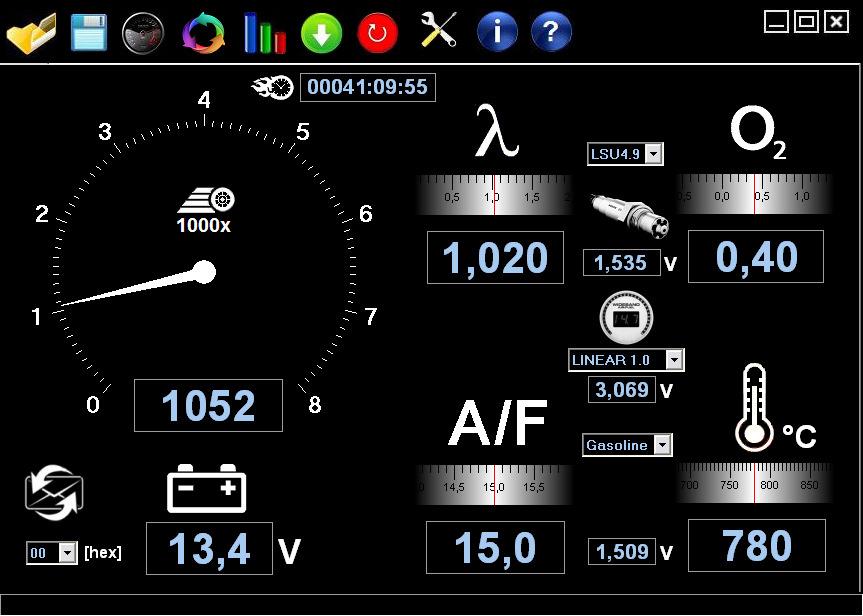Click the O2 oxygen symbol
This screenshot has width=863, height=616.
click(758, 133)
